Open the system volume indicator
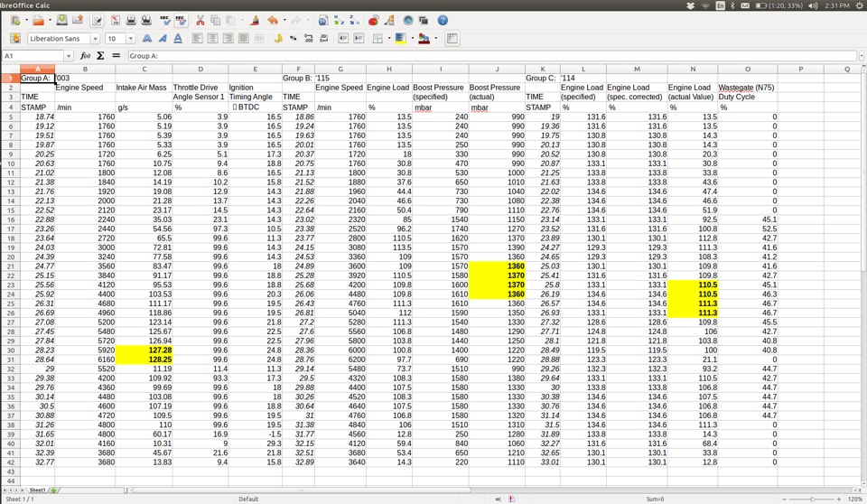The width and height of the screenshot is (867, 504). click(813, 5)
